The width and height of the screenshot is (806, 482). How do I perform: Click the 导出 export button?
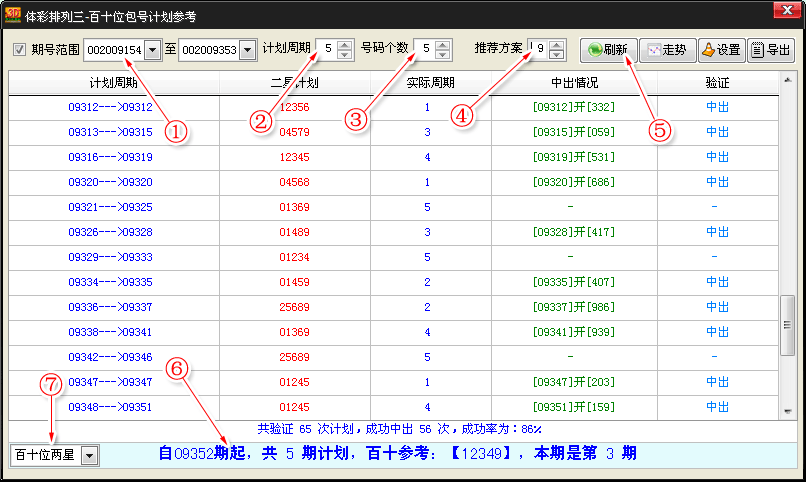771,50
